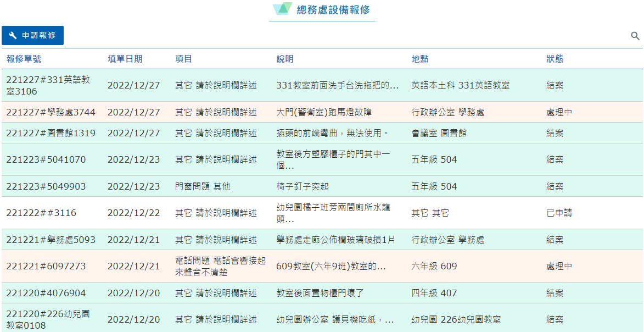
Task: Click location 其它 其它
Action: pyautogui.click(x=429, y=213)
